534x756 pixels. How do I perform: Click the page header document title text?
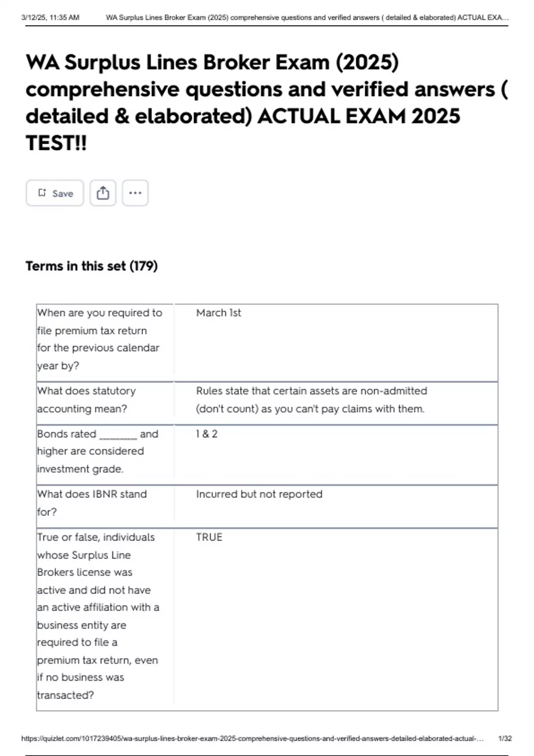307,18
